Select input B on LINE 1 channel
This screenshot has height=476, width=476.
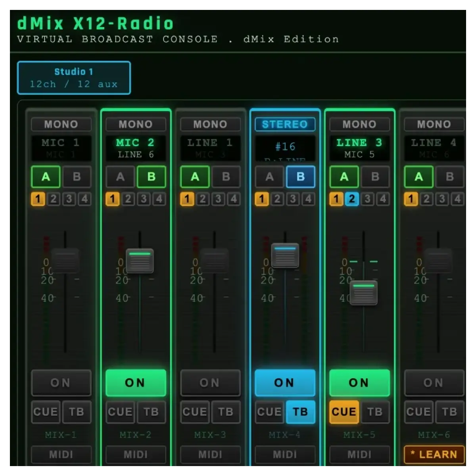[x=226, y=177]
